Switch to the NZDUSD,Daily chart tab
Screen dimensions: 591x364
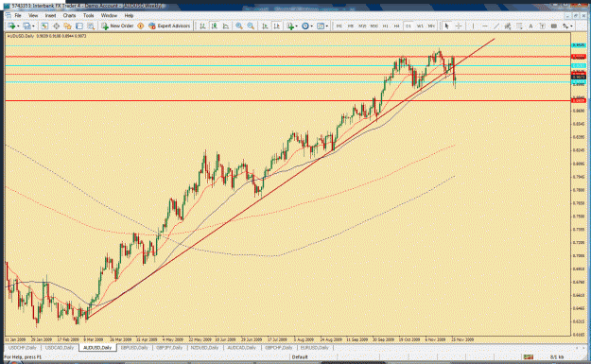(x=205, y=348)
